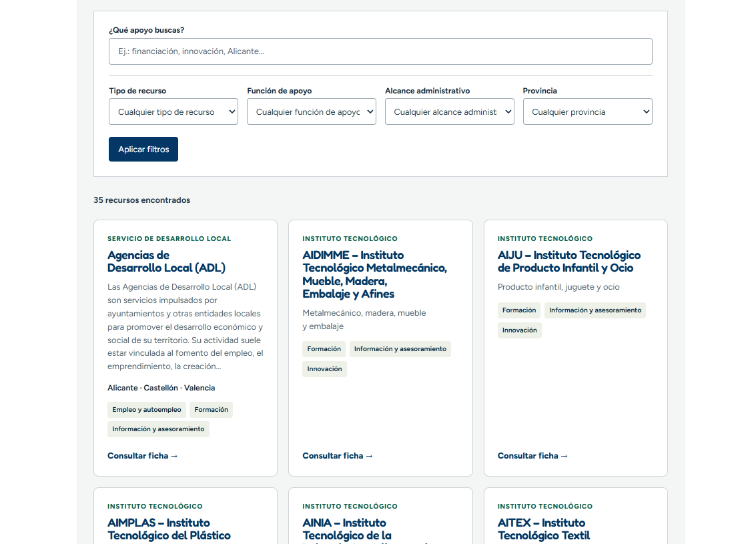This screenshot has width=756, height=544.
Task: Click 'INSTITUTO TECNOLÓGICO' label on AIDIMME card
Action: [350, 239]
